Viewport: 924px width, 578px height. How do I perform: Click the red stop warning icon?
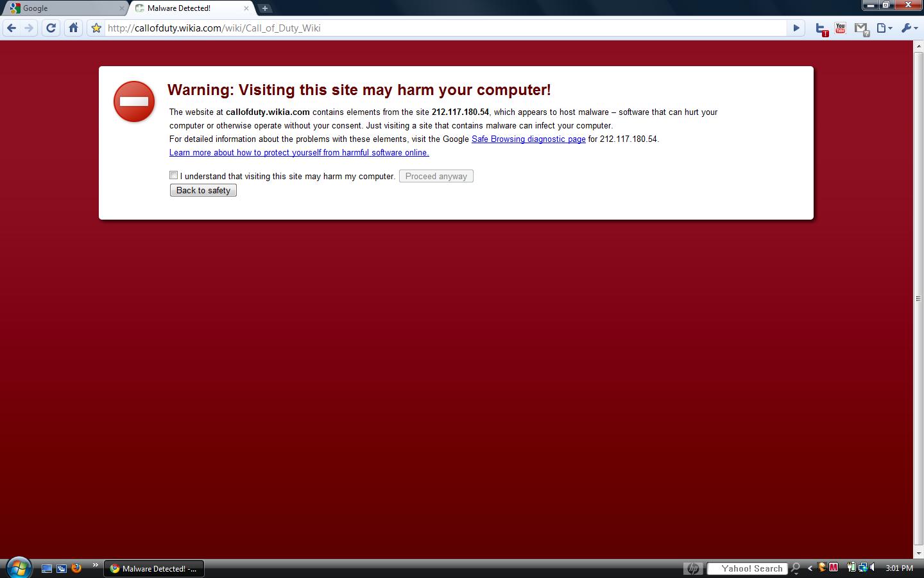click(x=134, y=101)
